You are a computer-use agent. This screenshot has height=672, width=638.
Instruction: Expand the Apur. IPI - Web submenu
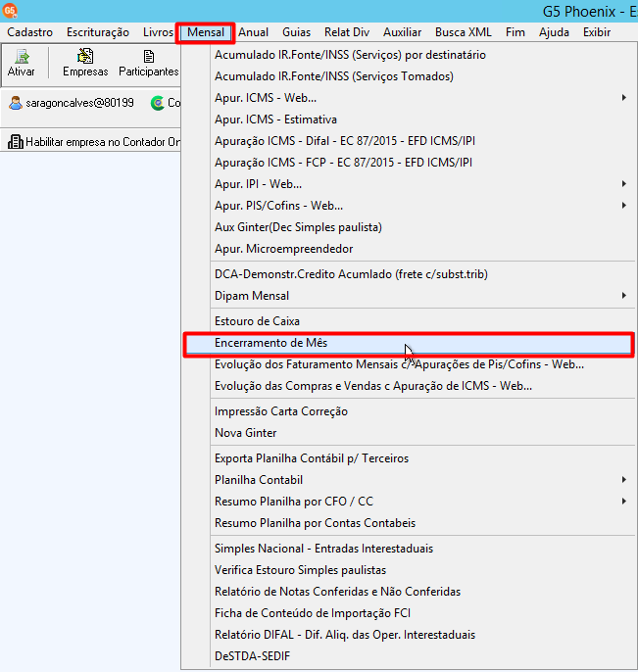click(624, 184)
